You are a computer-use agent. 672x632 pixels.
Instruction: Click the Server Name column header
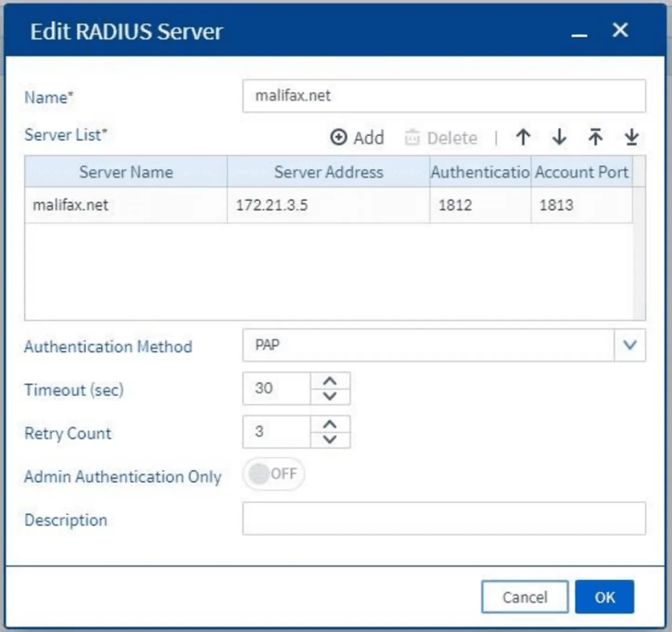coord(126,172)
